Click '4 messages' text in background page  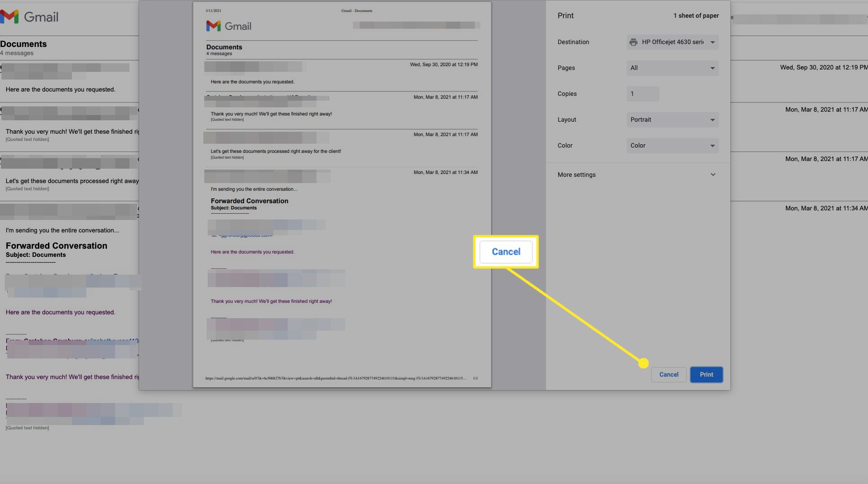click(x=17, y=53)
